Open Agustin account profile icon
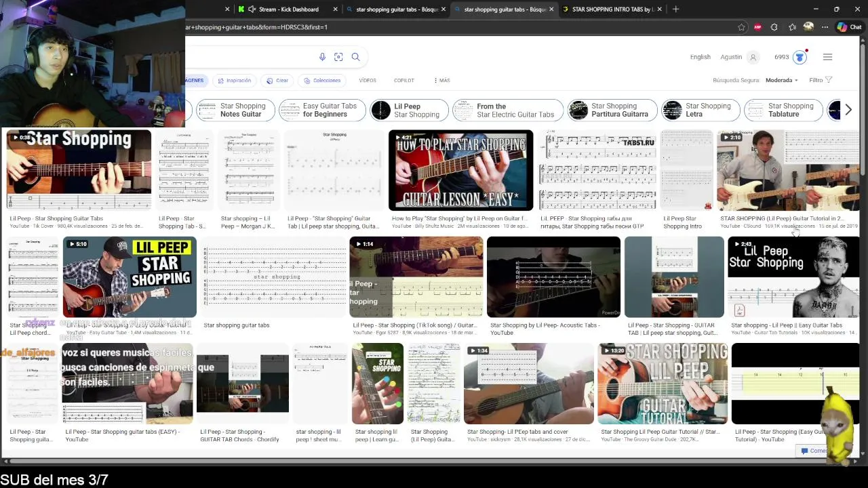Viewport: 868px width, 488px height. point(753,57)
